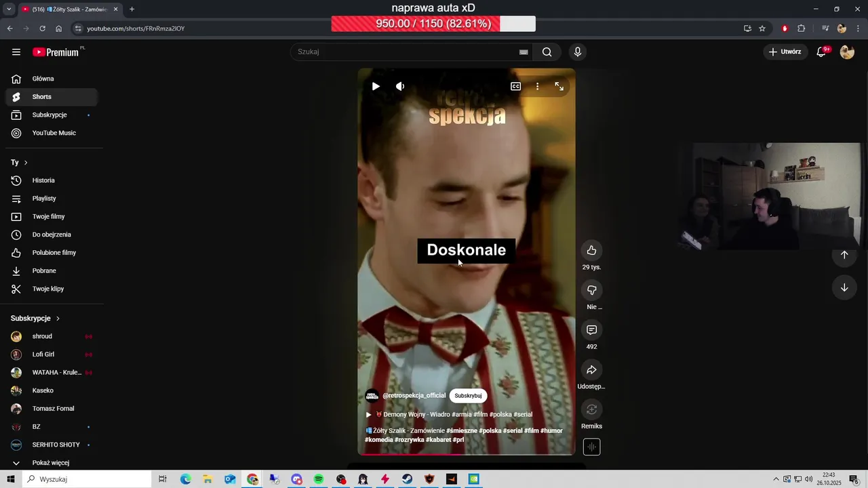The width and height of the screenshot is (868, 488).
Task: Click the Chrome address bar URL
Action: (x=136, y=28)
